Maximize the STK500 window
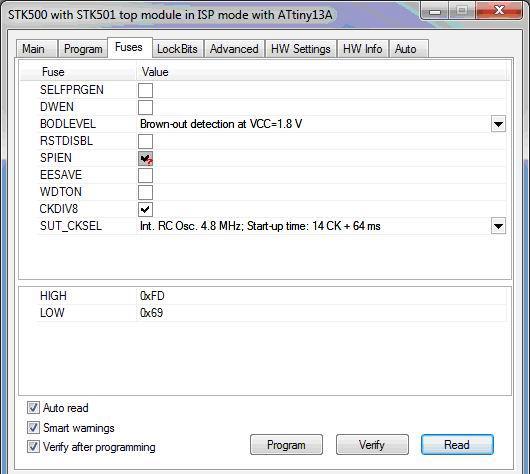 coord(462,11)
